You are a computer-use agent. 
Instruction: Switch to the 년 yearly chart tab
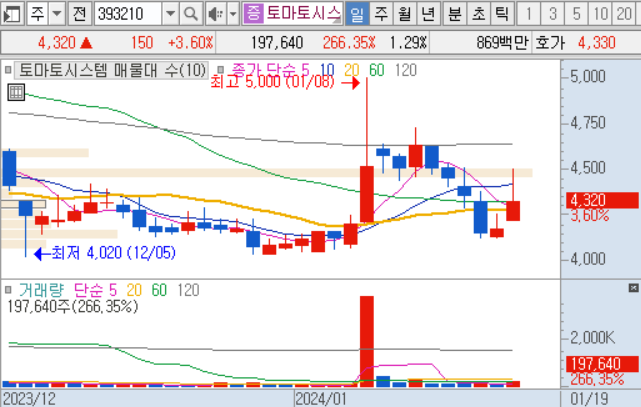428,14
